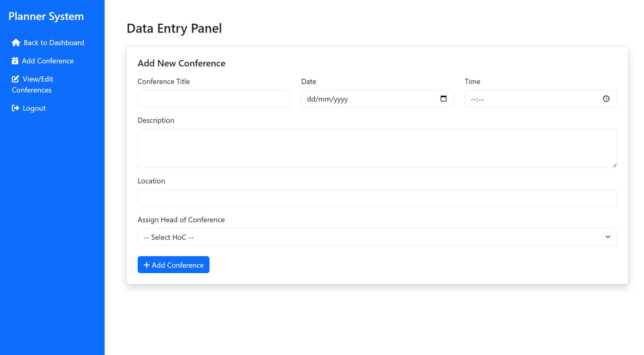Click the Conference Title label

(163, 82)
